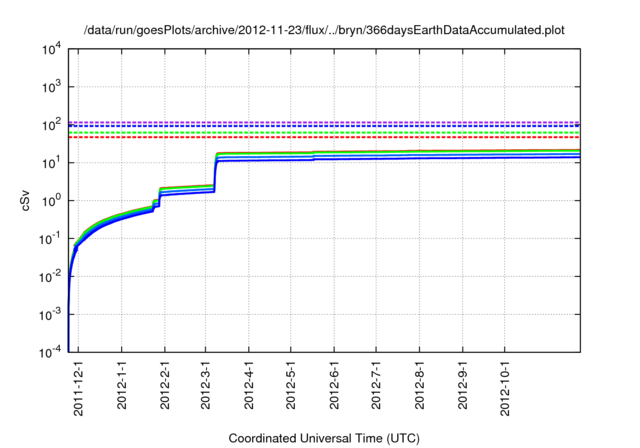Click the 2012-1-1 date label
Image resolution: width=640 pixels, height=448 pixels.
pos(122,384)
